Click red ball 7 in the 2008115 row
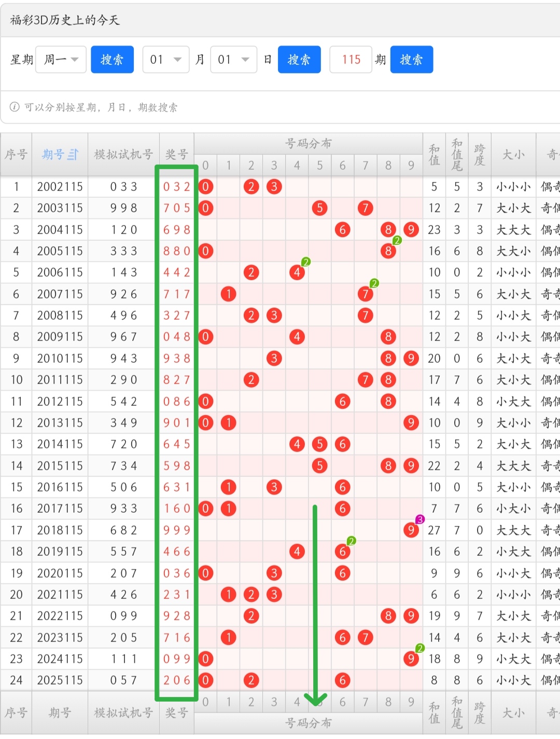This screenshot has height=739, width=560. point(366,316)
